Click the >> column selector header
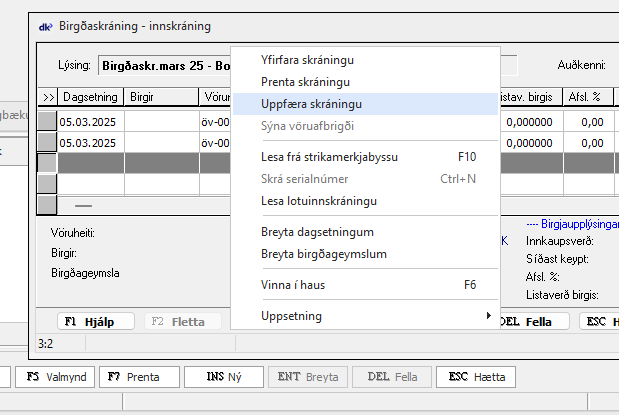619x415 pixels. 47,97
